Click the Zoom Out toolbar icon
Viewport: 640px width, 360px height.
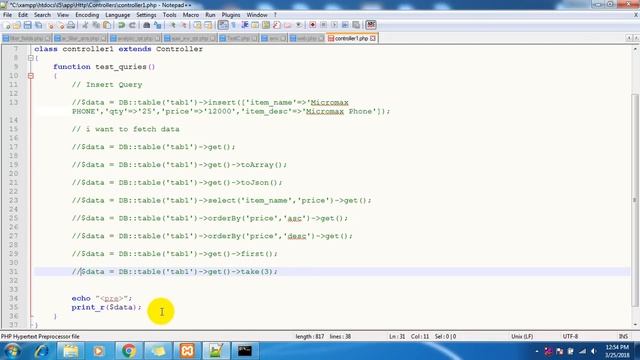pos(184,25)
